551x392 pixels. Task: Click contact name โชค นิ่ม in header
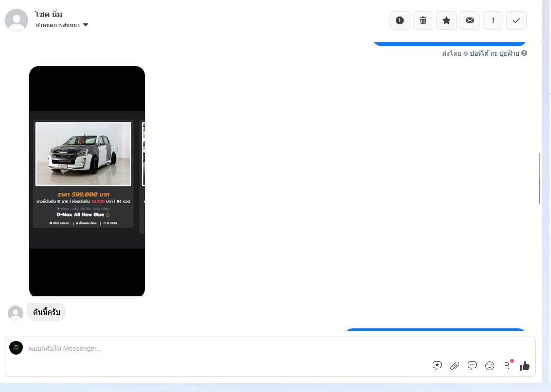tap(49, 15)
